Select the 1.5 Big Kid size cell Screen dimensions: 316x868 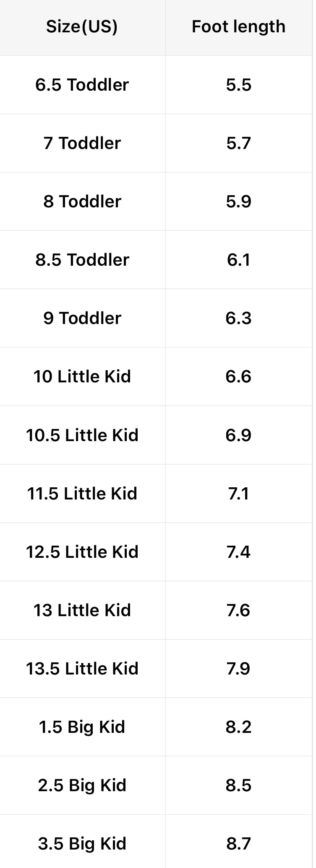click(82, 727)
